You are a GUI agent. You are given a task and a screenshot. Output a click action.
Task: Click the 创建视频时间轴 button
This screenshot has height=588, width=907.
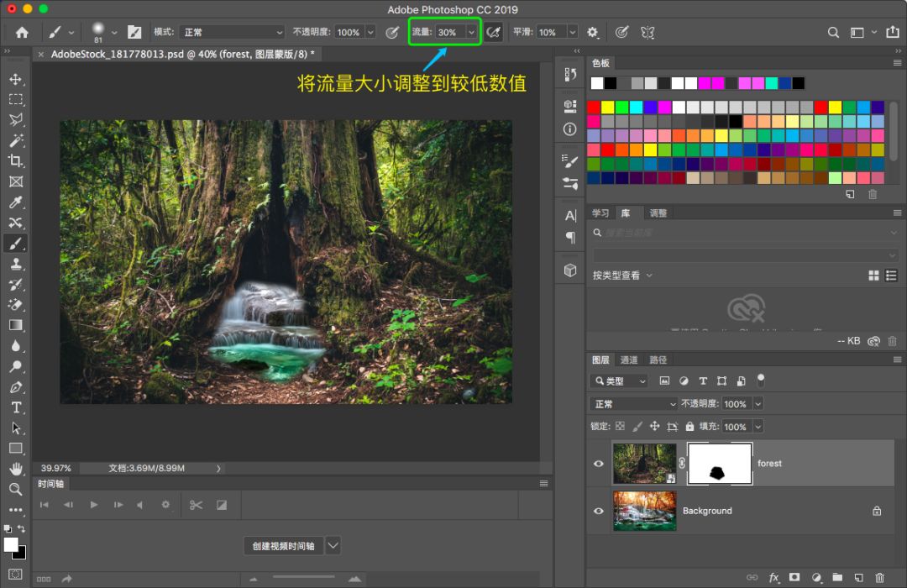tap(283, 546)
